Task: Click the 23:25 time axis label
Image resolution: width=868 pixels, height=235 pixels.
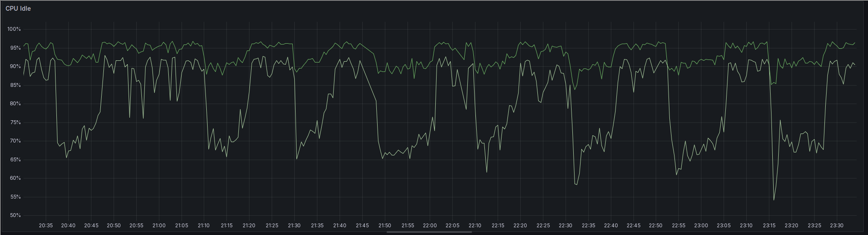Action: pos(814,226)
